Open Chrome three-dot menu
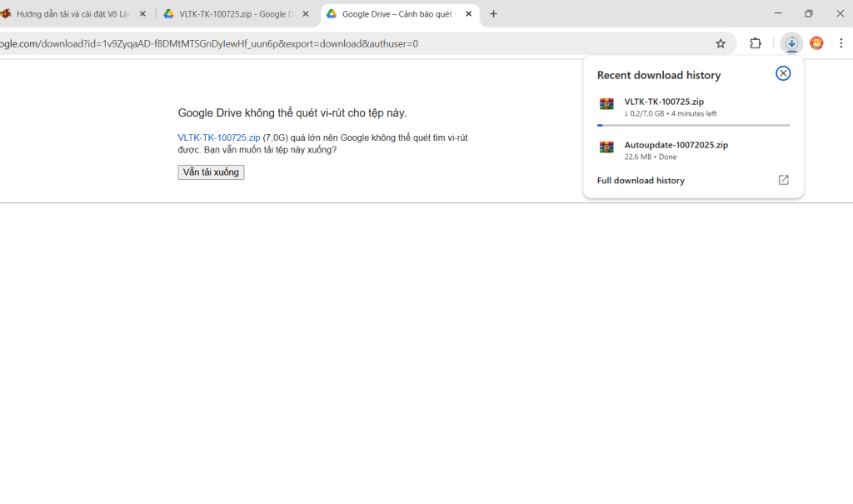 tap(841, 43)
